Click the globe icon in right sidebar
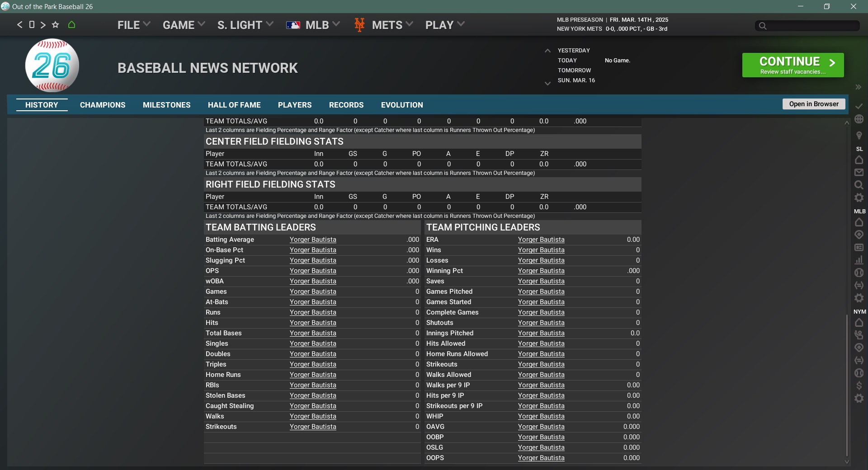 click(859, 119)
